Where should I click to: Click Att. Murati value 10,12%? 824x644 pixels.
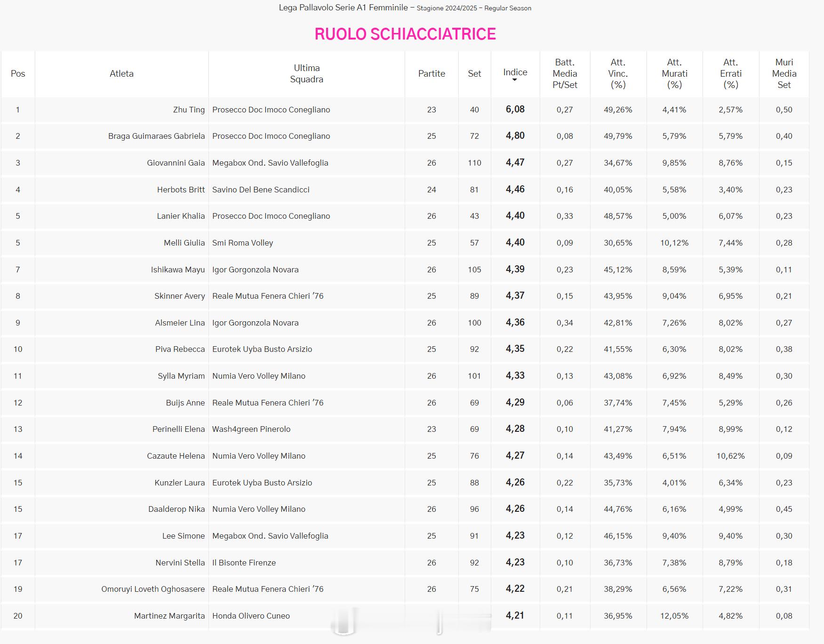point(674,243)
